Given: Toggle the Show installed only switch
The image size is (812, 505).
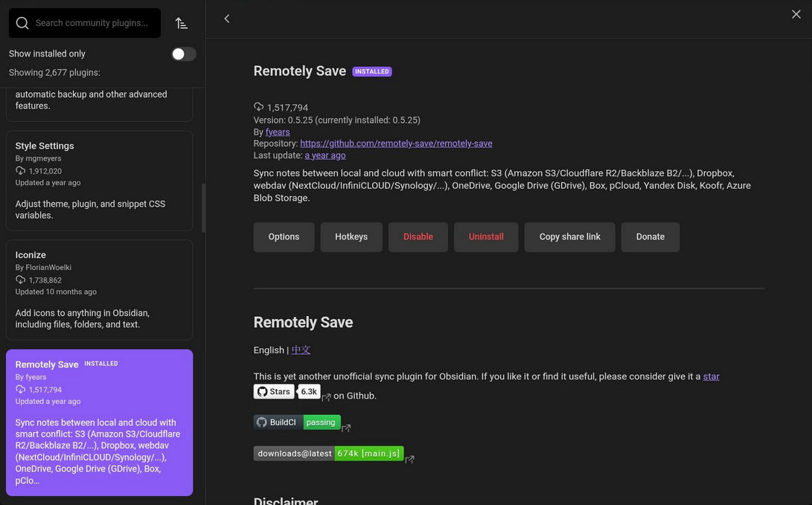Looking at the screenshot, I should click(x=183, y=53).
